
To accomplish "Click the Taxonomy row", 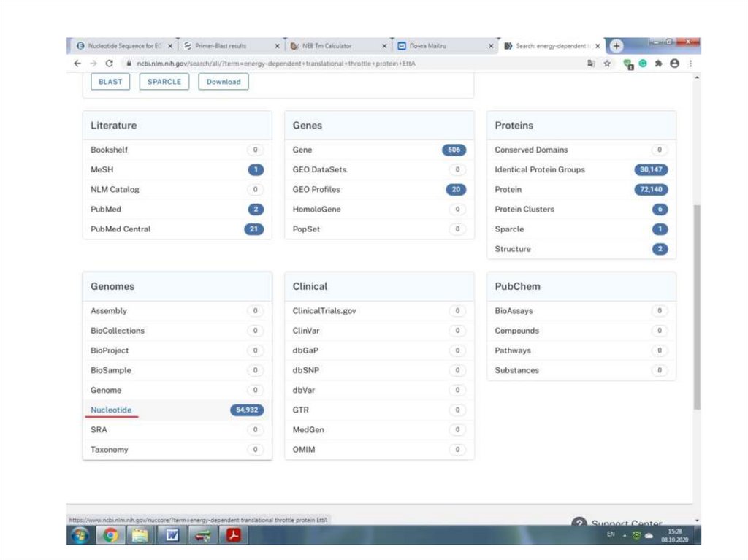I will tap(177, 449).
